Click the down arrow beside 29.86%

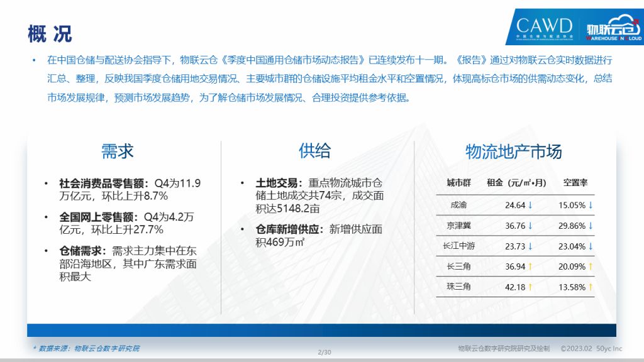click(x=591, y=226)
